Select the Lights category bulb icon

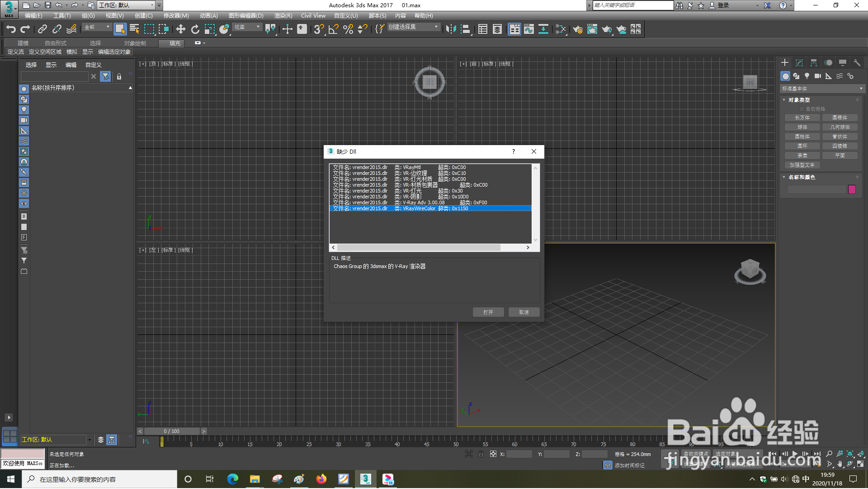point(807,76)
